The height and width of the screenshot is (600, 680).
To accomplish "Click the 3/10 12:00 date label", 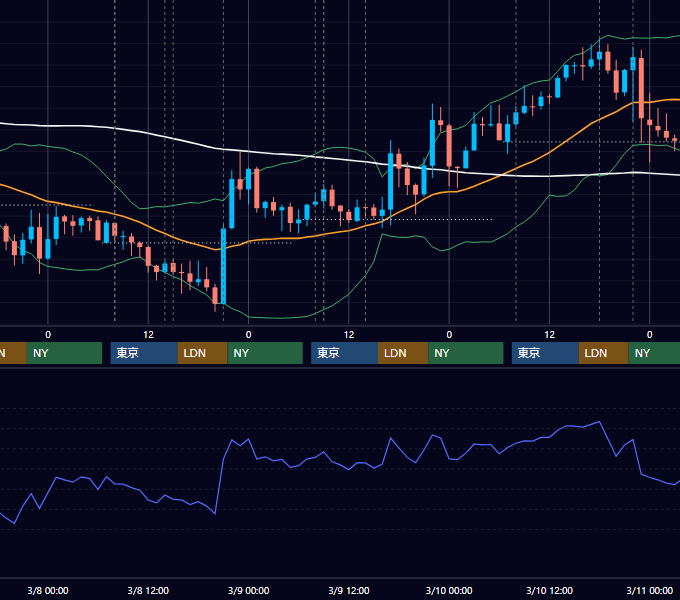I will pyautogui.click(x=549, y=590).
